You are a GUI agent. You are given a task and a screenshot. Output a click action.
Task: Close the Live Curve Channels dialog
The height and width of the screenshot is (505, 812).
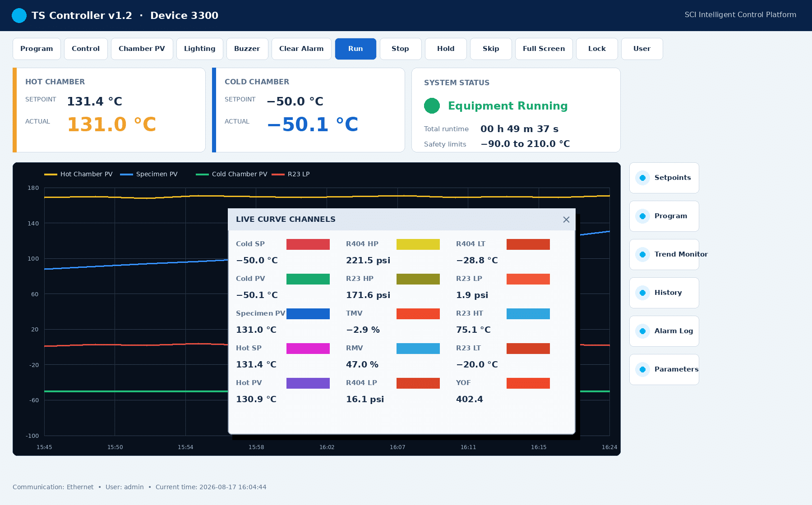(x=566, y=220)
